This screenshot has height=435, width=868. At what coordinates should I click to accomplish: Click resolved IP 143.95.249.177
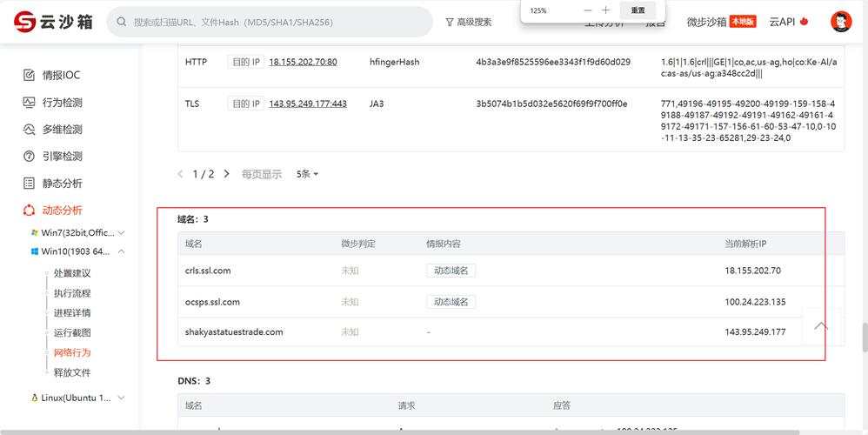[755, 332]
